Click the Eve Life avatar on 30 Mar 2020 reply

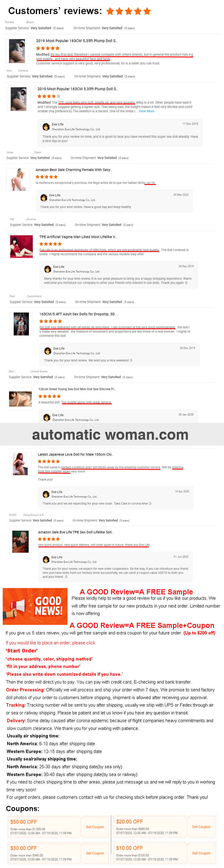(44, 198)
